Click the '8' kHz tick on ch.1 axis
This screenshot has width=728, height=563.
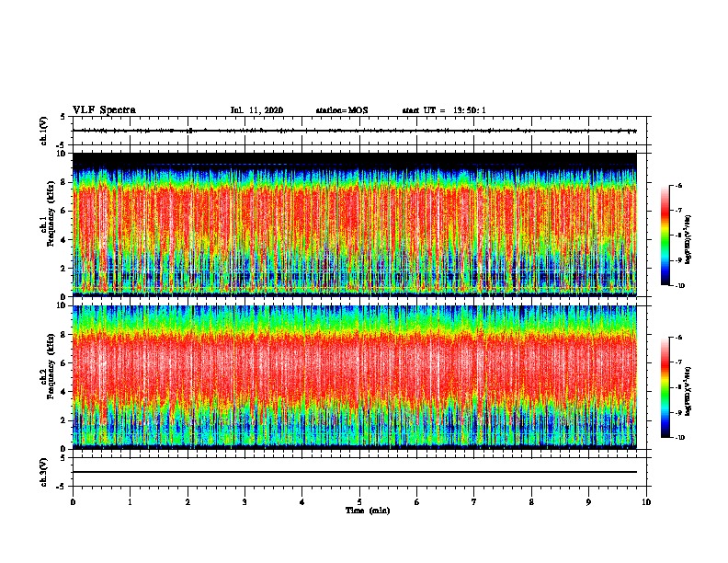click(x=63, y=182)
